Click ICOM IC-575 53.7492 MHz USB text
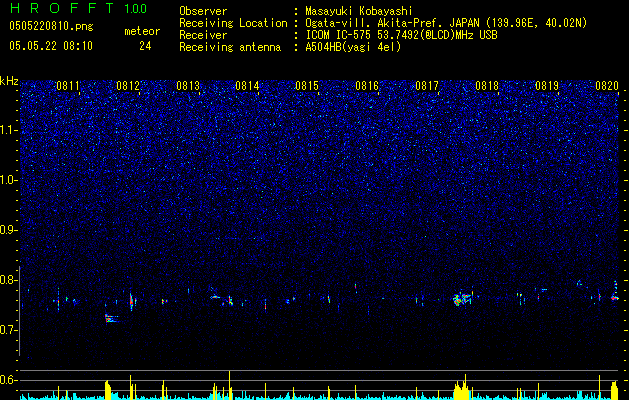This screenshot has width=629, height=400. (x=401, y=35)
